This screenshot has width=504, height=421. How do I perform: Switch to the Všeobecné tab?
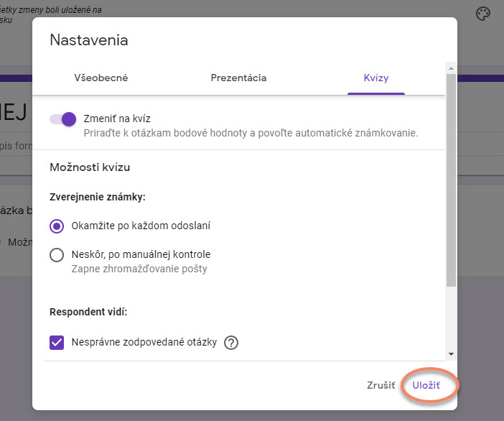[101, 78]
